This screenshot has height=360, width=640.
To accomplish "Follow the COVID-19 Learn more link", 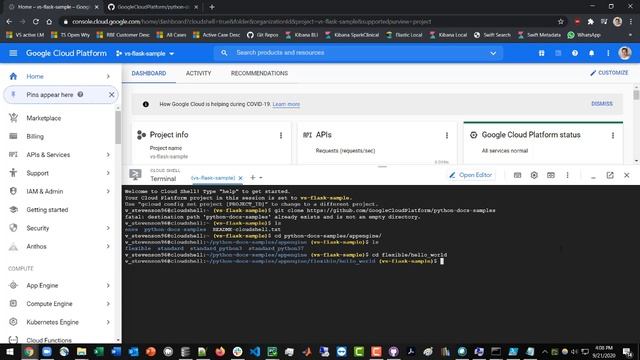I will [286, 104].
